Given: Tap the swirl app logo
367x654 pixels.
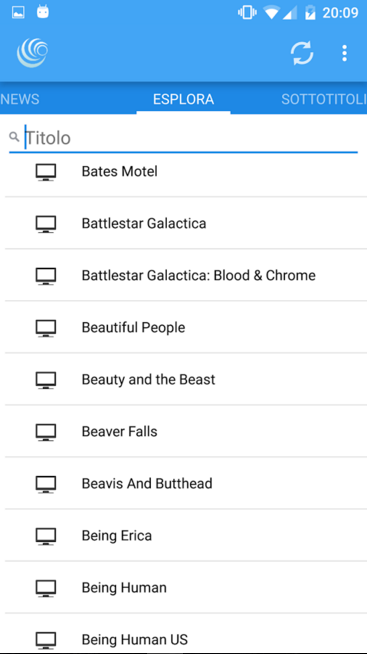Looking at the screenshot, I should 33,53.
